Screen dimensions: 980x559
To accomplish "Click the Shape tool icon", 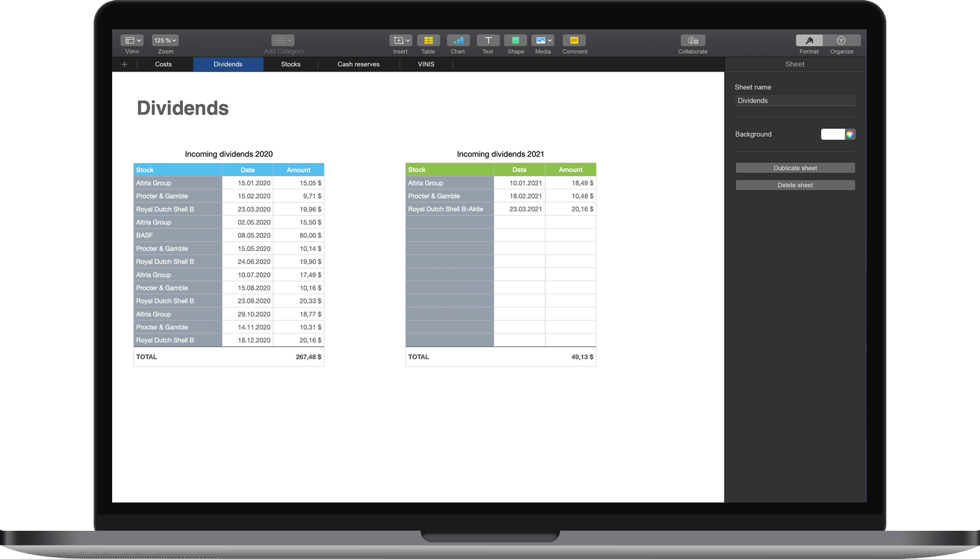I will (515, 40).
